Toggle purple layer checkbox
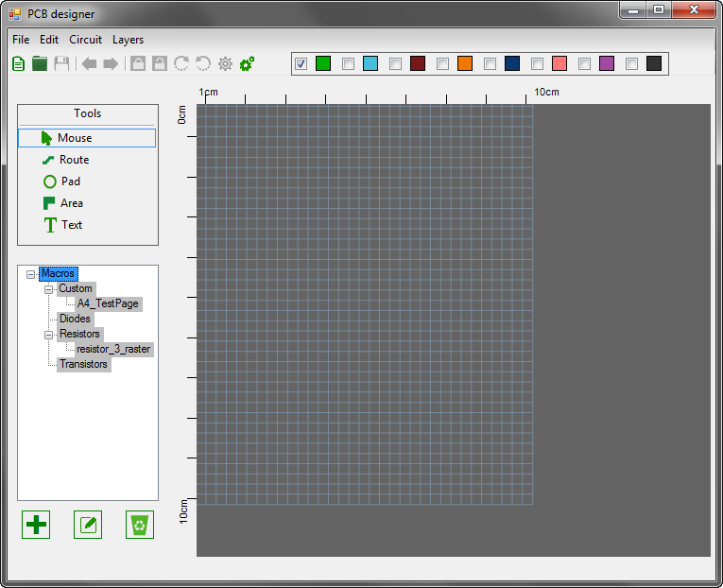 pos(584,63)
